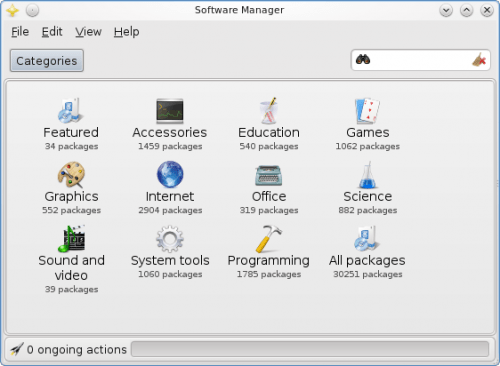Select the "Science" label text

(x=368, y=196)
